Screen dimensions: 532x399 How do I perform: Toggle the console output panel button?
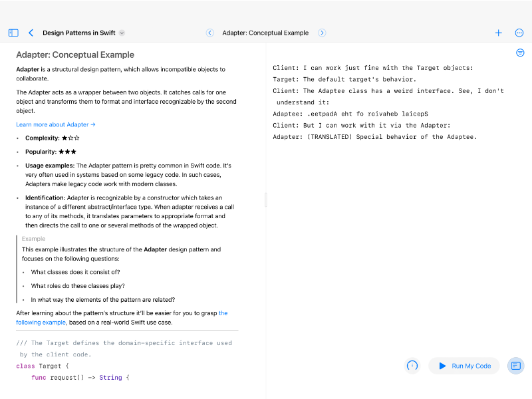[515, 366]
